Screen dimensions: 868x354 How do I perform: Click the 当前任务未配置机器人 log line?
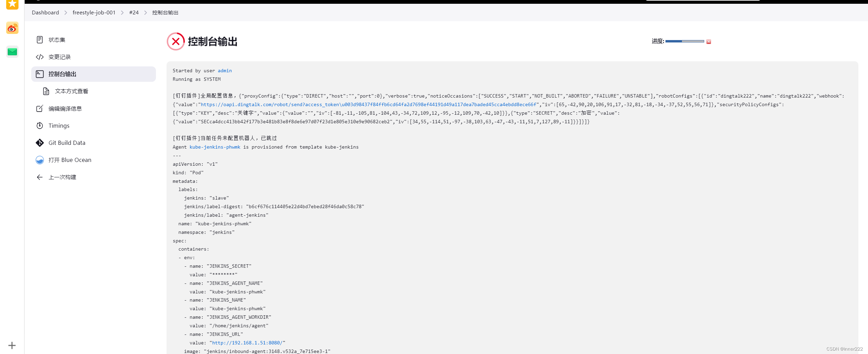tap(225, 138)
